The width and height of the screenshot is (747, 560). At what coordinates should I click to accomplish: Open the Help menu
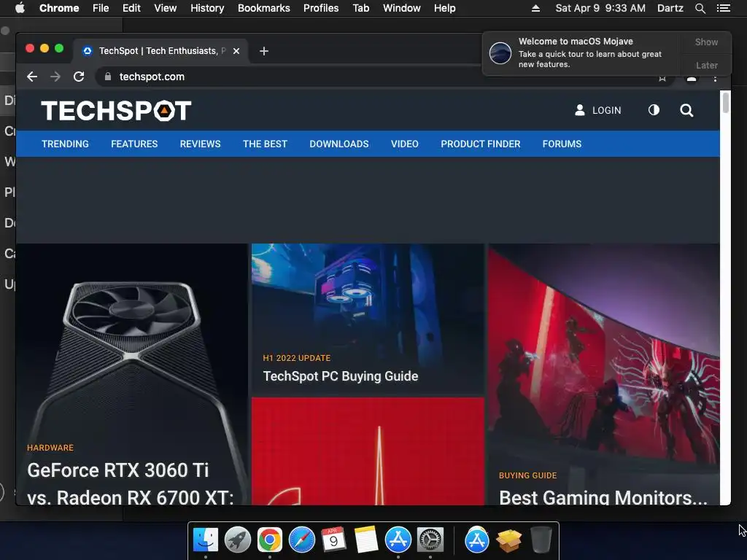[444, 8]
